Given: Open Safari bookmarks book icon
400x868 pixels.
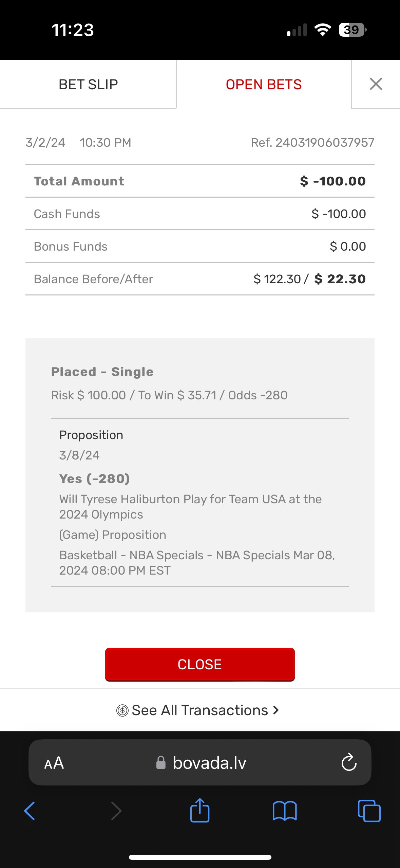Looking at the screenshot, I should [x=285, y=811].
